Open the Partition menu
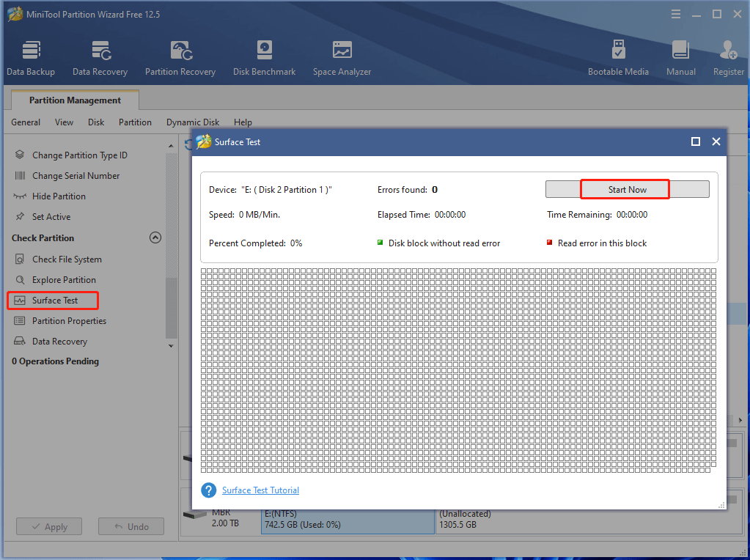Screen dimensions: 750x560 pyautogui.click(x=135, y=122)
